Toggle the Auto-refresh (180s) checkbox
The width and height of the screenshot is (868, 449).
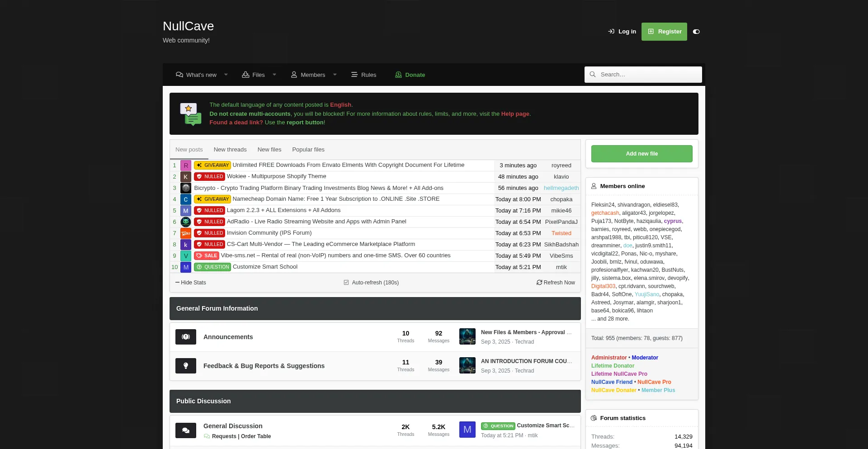pos(346,283)
